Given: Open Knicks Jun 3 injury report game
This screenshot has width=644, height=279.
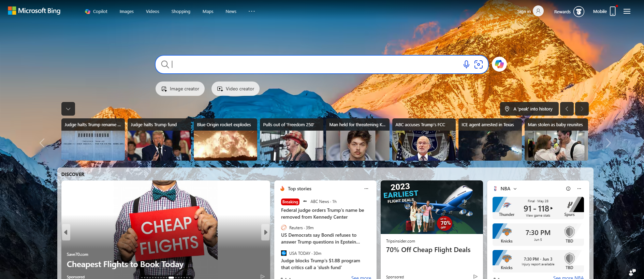Looking at the screenshot, I should (538, 261).
